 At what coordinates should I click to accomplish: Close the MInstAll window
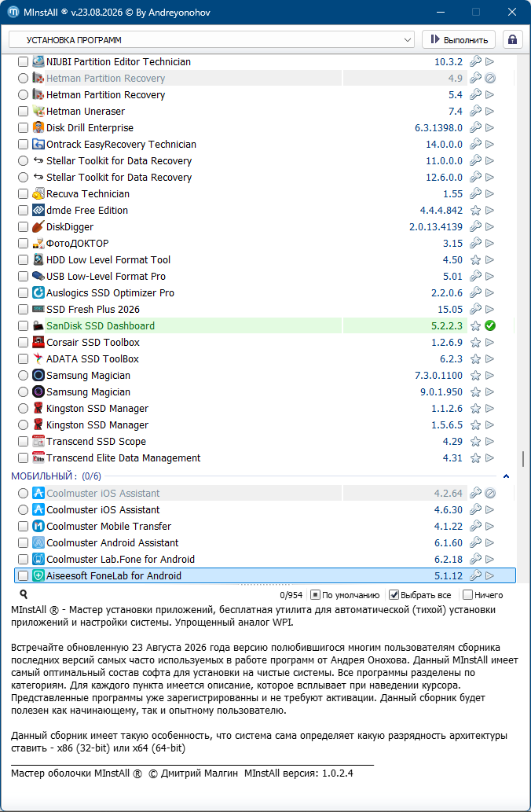pos(512,12)
